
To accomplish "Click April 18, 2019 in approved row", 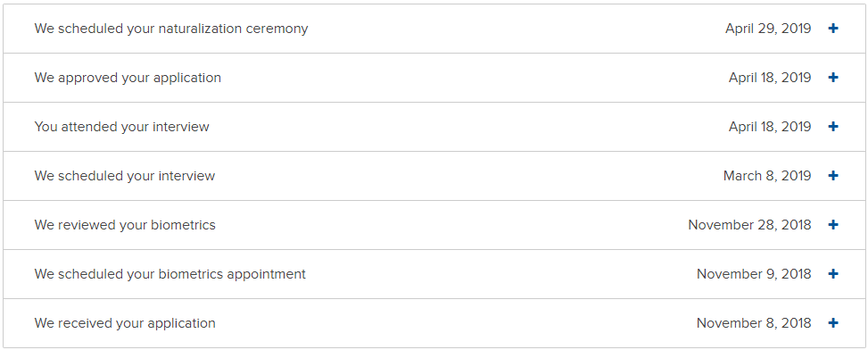I will [x=770, y=78].
